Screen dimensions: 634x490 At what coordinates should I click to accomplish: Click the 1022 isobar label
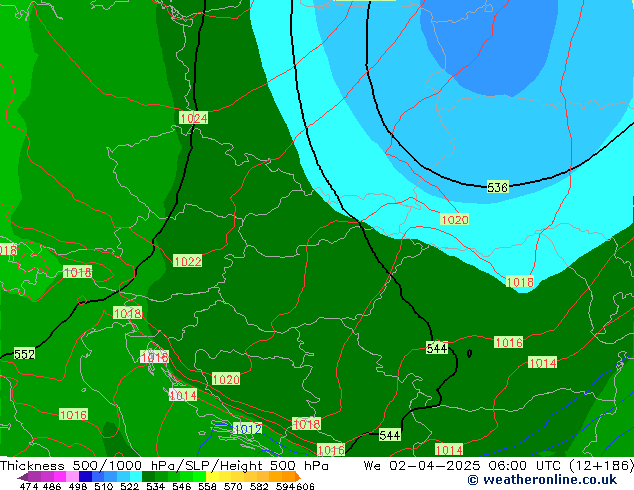(187, 261)
